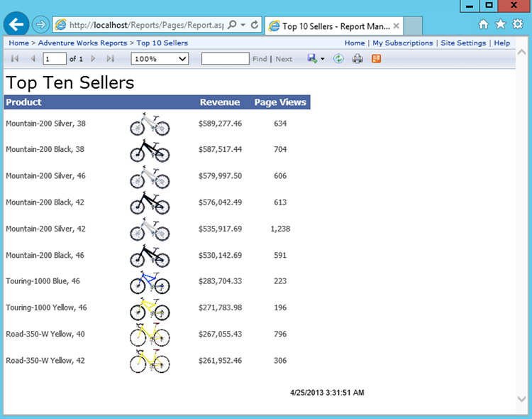Viewport: 532px width, 419px height.
Task: Click the Top Ten Sellers report title
Action: (x=70, y=82)
